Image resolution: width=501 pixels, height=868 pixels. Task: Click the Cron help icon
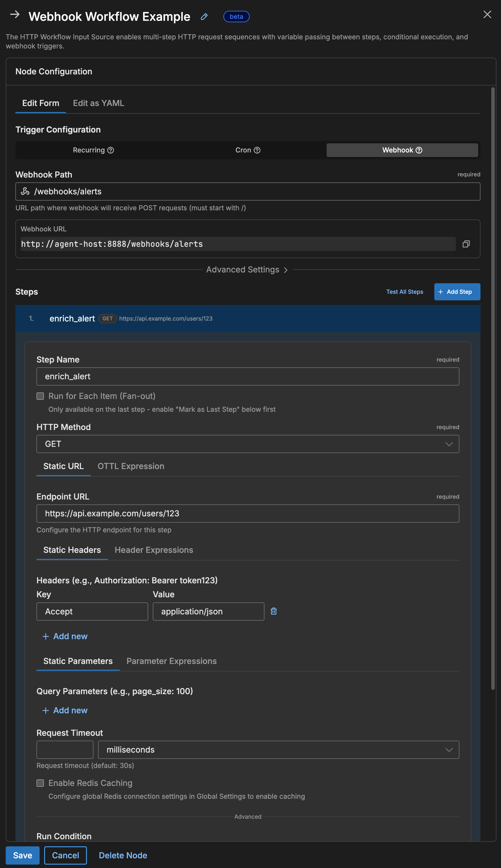258,150
